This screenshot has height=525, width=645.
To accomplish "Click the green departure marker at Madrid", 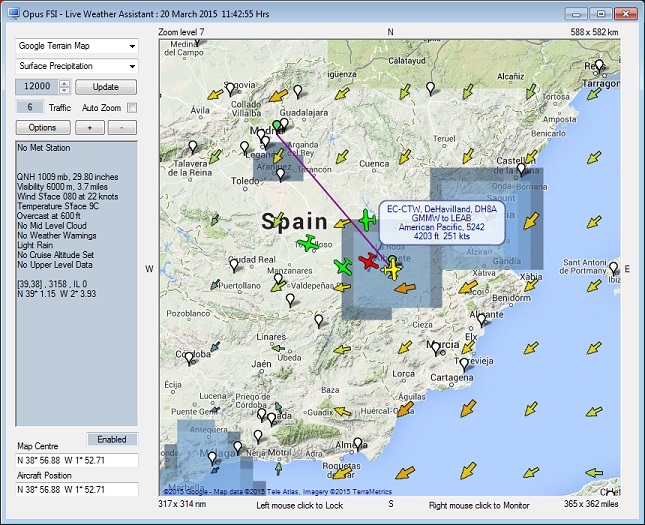I will 277,126.
